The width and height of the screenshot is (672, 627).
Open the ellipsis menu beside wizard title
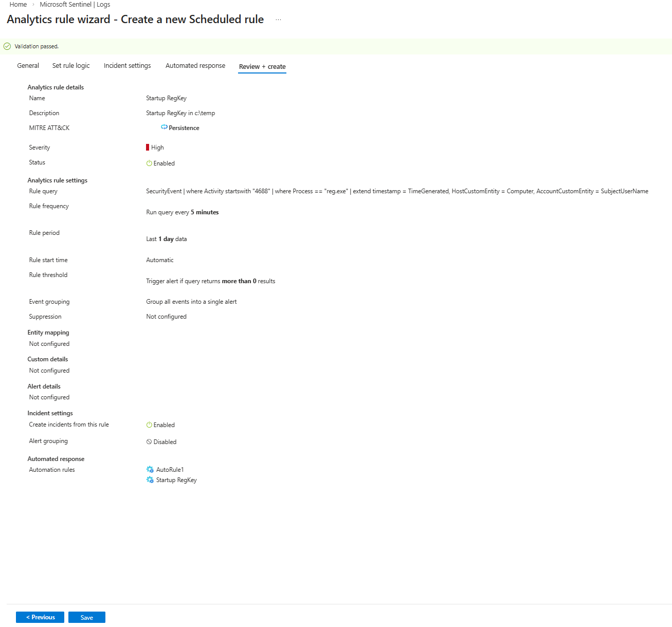click(x=278, y=20)
